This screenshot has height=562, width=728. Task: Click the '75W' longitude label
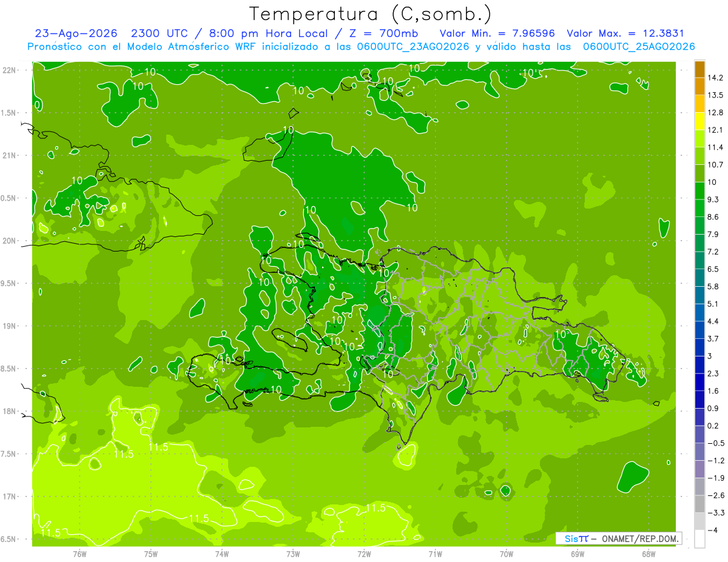(x=151, y=554)
